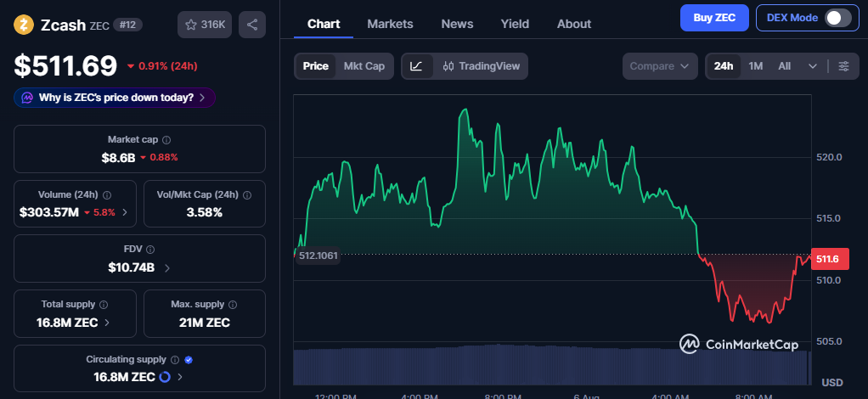The height and width of the screenshot is (399, 868).
Task: Set the chart range to 24h
Action: pyautogui.click(x=724, y=66)
